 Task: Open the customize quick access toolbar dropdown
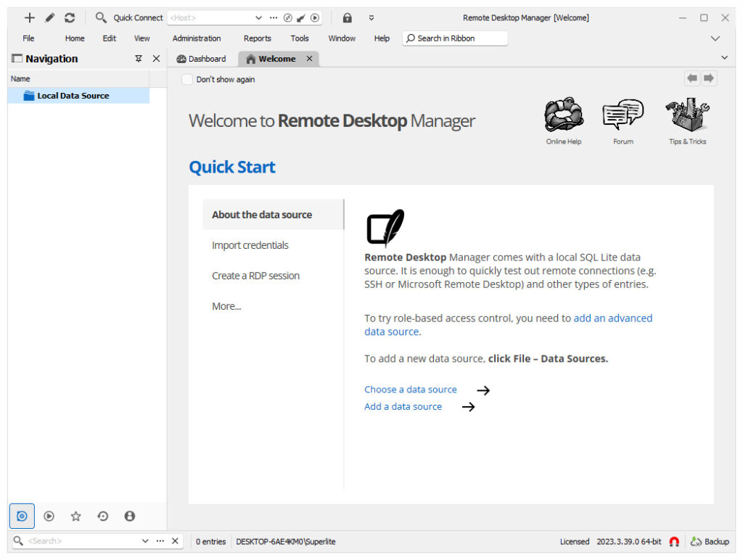[371, 18]
